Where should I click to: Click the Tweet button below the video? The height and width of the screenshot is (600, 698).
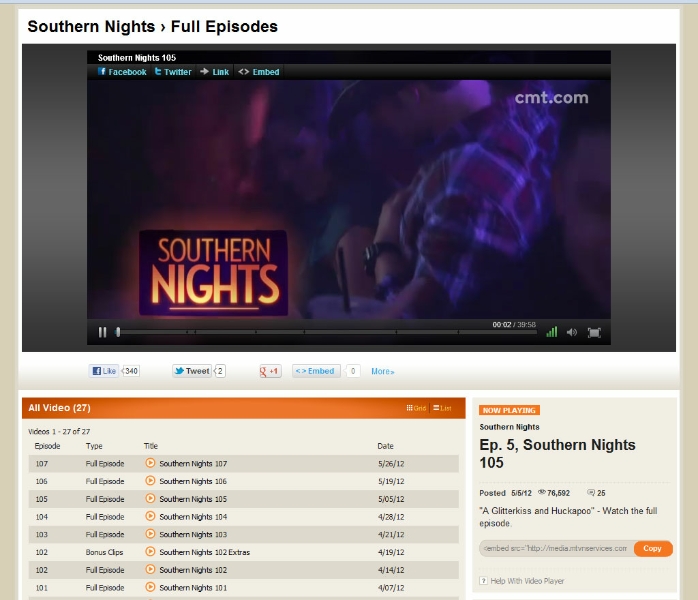tap(192, 371)
